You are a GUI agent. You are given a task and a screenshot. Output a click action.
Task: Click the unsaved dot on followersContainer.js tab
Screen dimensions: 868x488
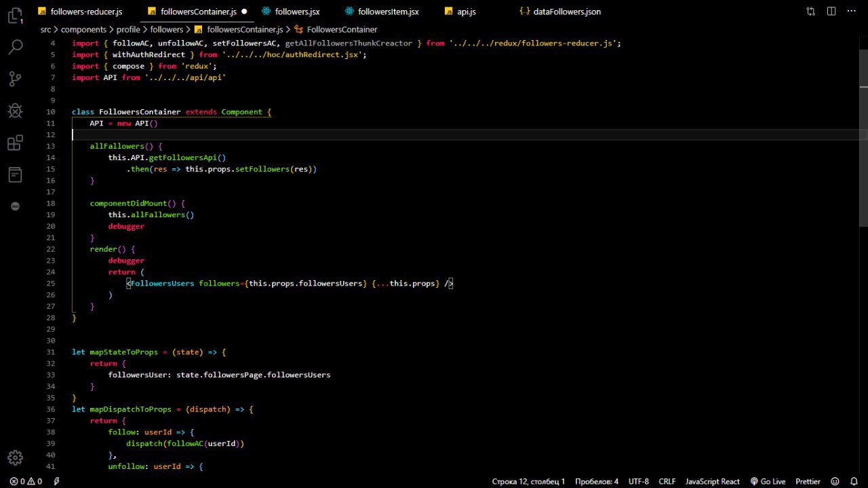[244, 12]
